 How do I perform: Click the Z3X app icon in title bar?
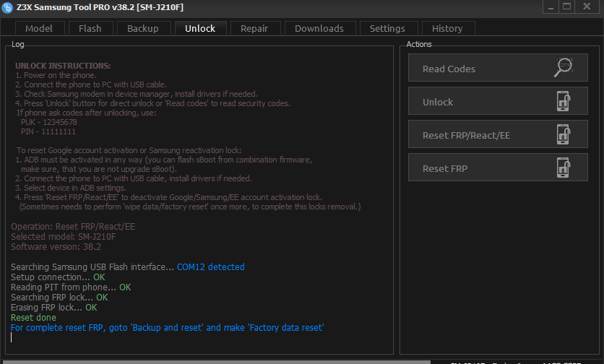7,7
